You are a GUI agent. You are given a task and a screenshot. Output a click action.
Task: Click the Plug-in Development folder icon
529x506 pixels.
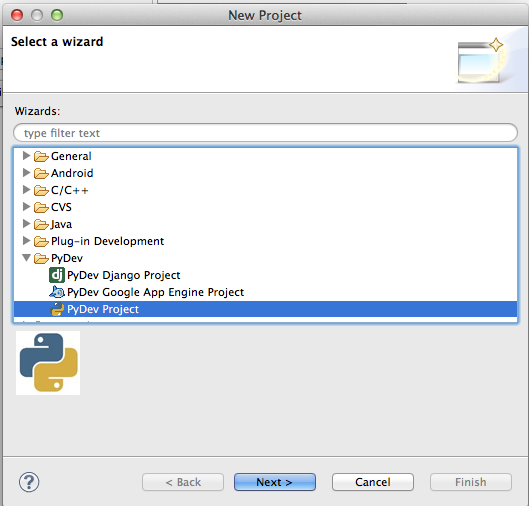point(41,241)
